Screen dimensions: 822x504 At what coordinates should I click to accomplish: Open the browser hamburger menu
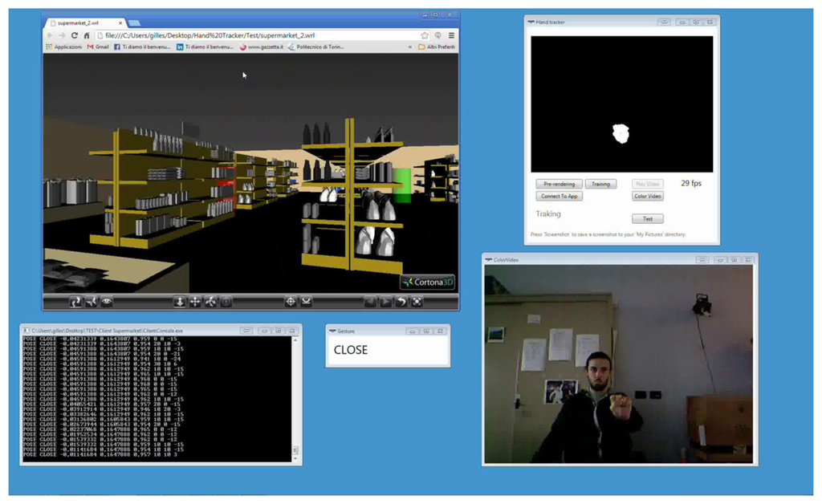click(x=451, y=36)
